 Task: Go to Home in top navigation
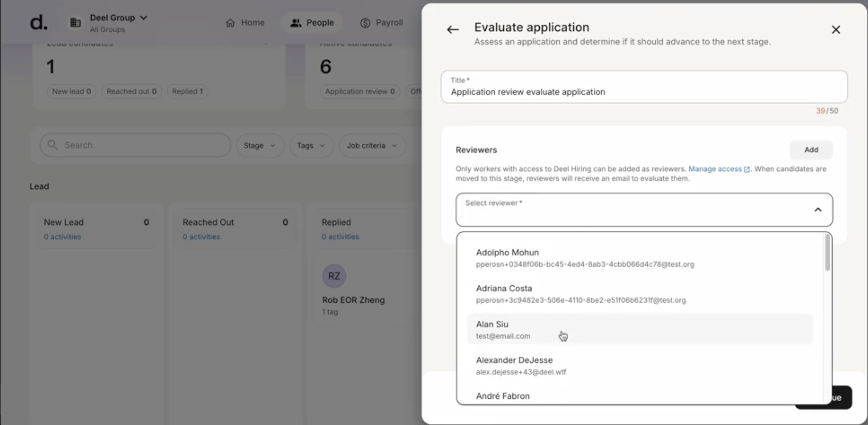click(x=245, y=23)
